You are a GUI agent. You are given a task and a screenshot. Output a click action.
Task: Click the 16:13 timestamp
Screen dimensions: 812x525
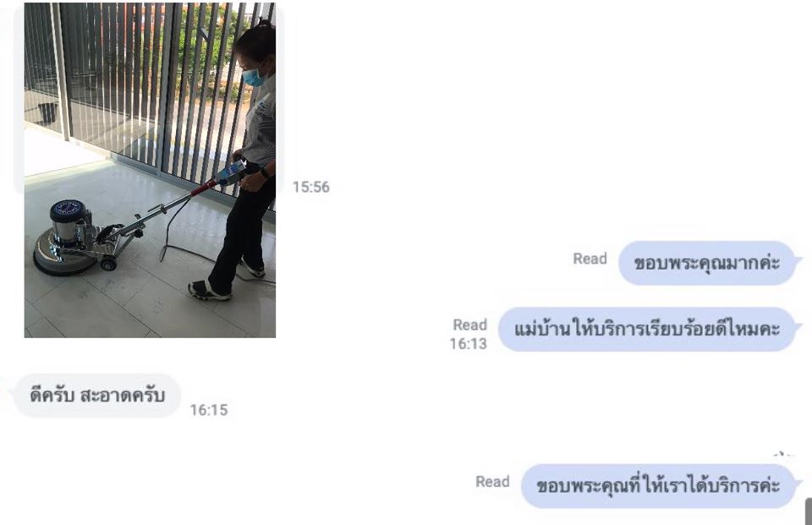click(468, 344)
